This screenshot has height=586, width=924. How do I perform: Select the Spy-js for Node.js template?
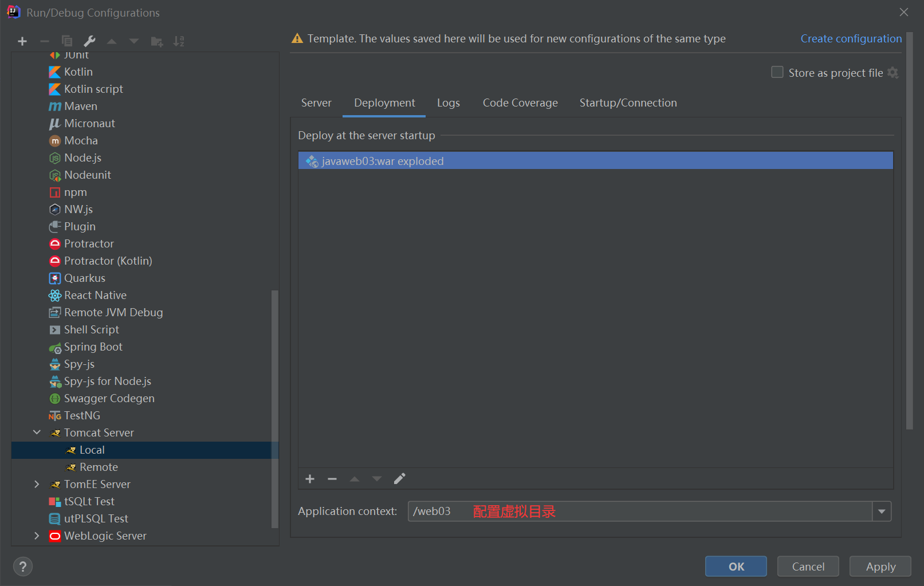[x=145, y=381]
